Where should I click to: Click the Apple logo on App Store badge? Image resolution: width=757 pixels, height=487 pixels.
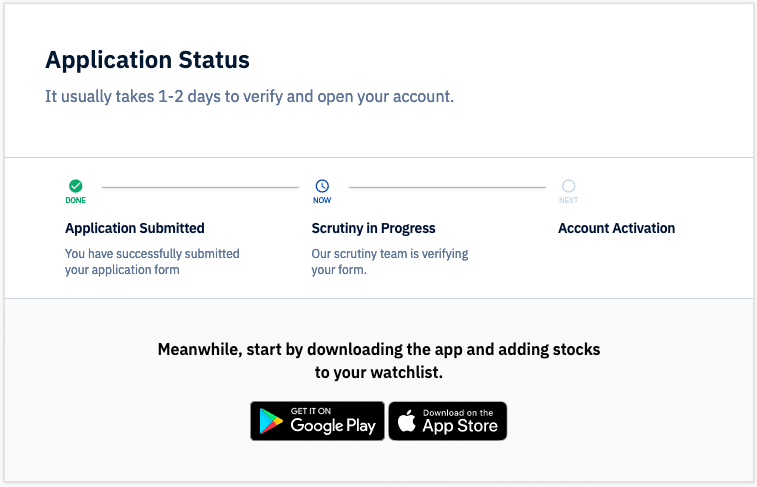coord(407,420)
